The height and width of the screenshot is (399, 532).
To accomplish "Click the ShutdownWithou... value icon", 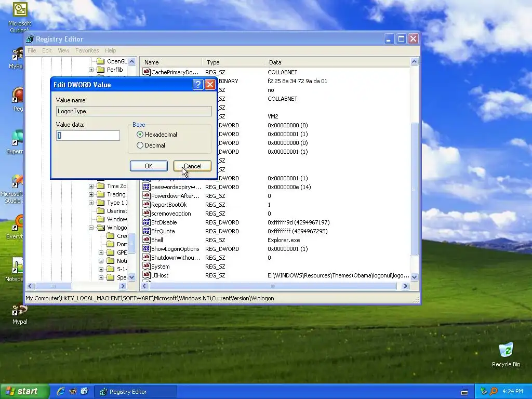I will [x=146, y=257].
